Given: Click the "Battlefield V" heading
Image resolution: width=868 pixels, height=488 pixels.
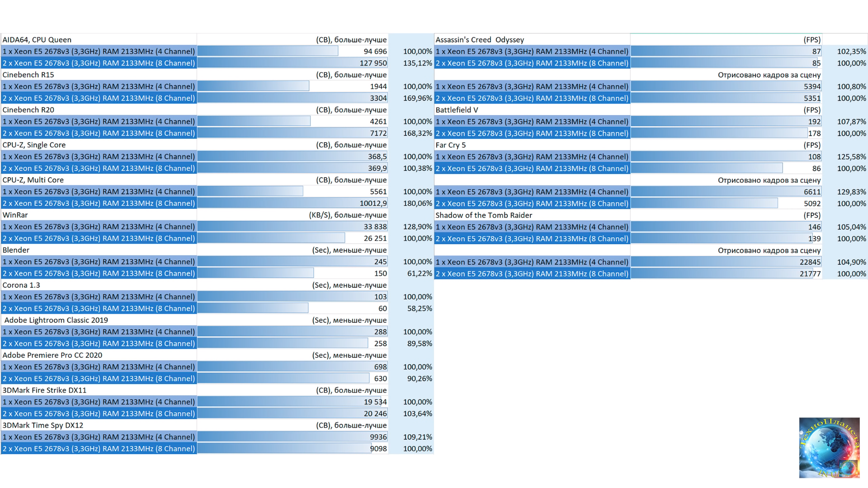Looking at the screenshot, I should click(x=457, y=110).
